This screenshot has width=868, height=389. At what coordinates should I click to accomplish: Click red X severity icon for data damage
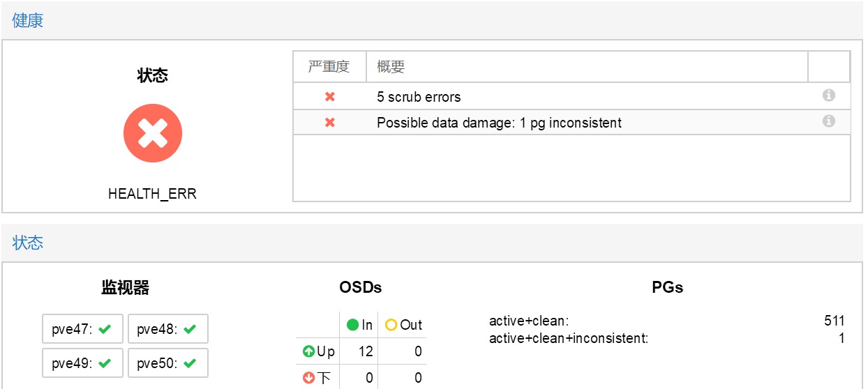point(330,122)
